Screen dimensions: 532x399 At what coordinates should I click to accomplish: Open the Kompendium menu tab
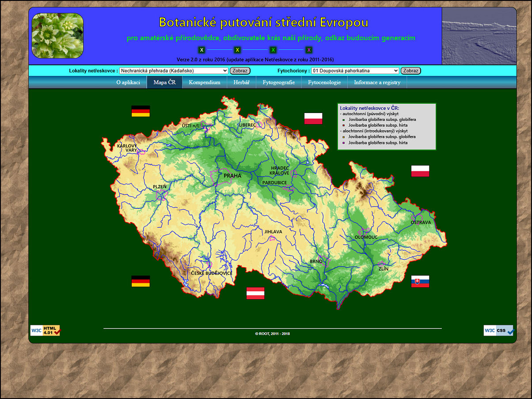[x=204, y=83]
